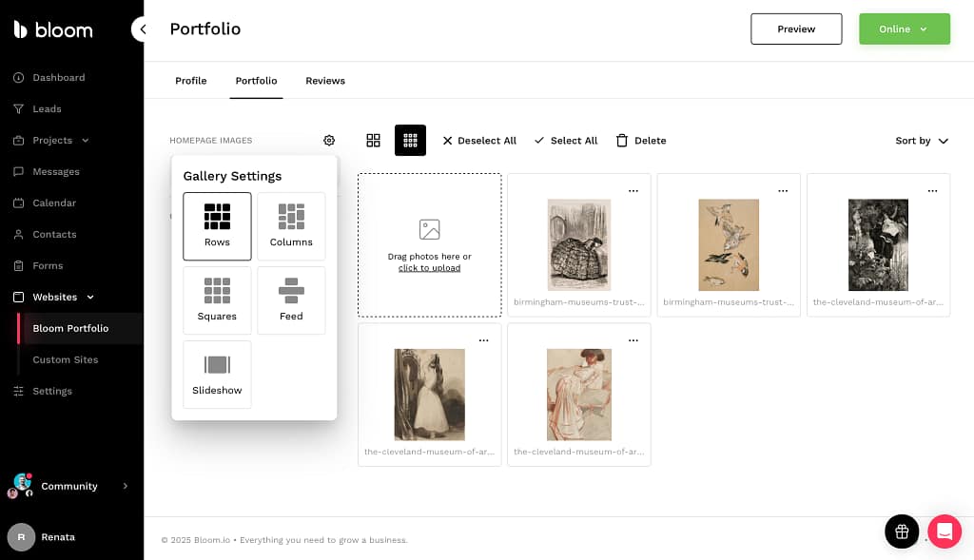Go to Calendar in the sidebar

coord(45,203)
